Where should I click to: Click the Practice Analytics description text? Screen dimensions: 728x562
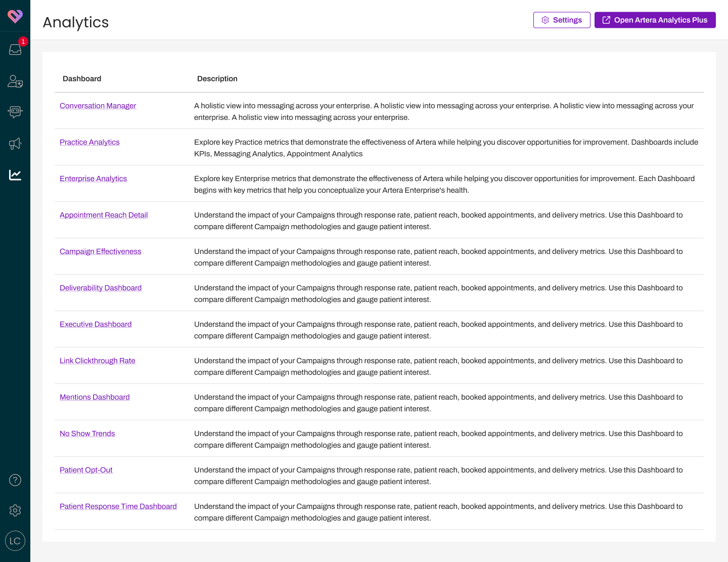446,148
